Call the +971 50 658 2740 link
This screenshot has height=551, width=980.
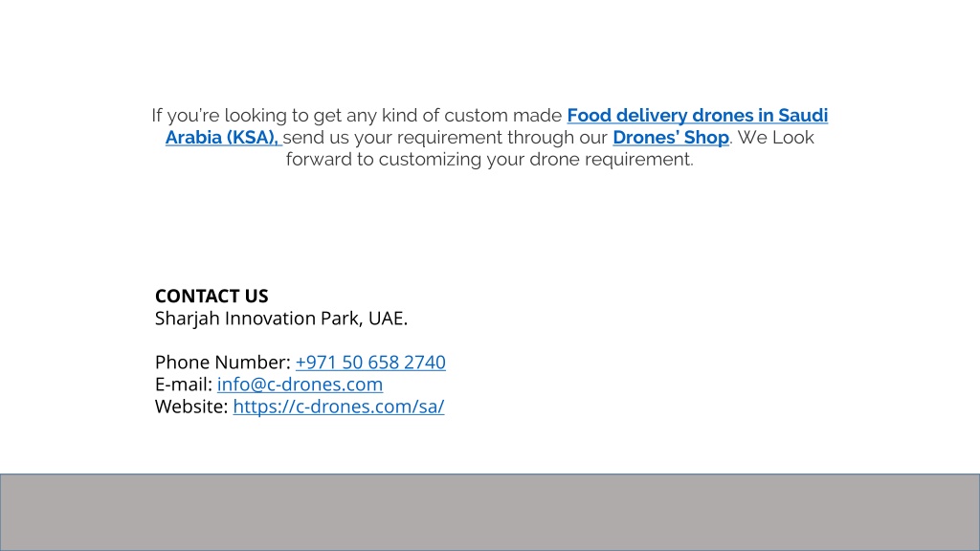point(370,363)
